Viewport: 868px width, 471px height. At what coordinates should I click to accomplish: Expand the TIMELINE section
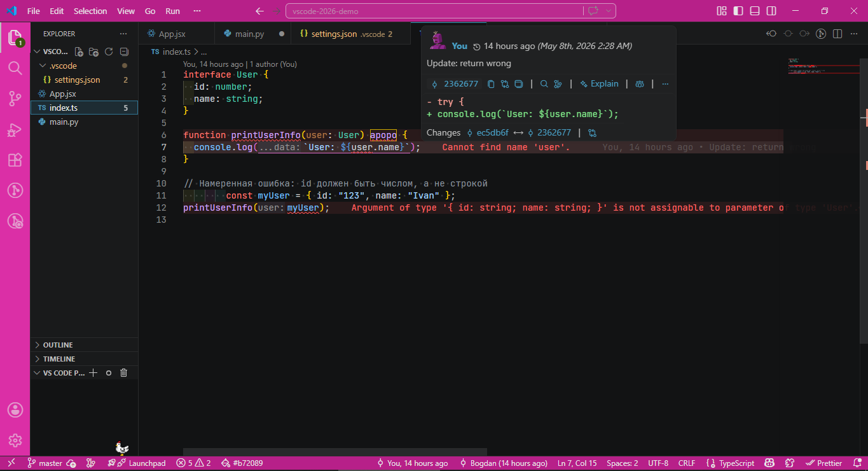pos(84,359)
